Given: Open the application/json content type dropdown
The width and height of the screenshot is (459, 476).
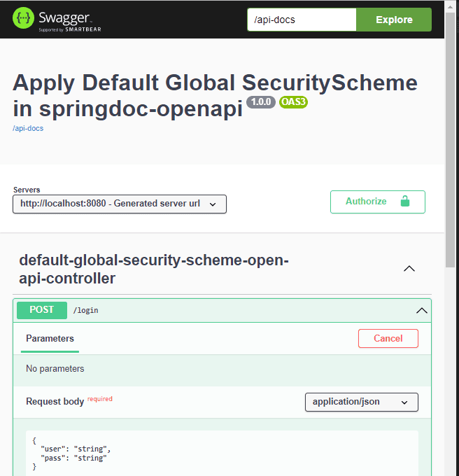Looking at the screenshot, I should pos(361,402).
